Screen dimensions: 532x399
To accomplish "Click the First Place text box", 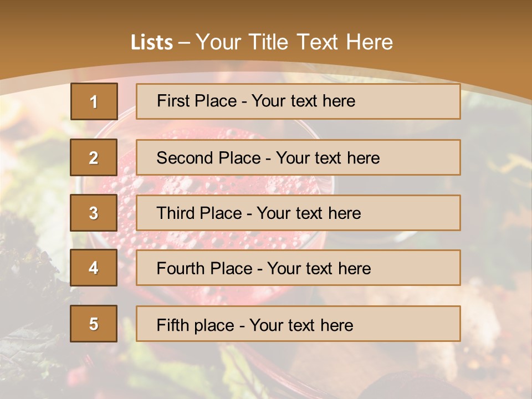I will [x=298, y=101].
